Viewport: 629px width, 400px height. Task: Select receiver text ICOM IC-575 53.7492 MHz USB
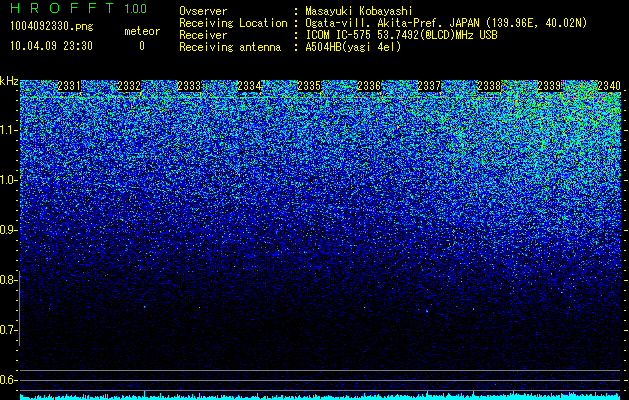401,35
